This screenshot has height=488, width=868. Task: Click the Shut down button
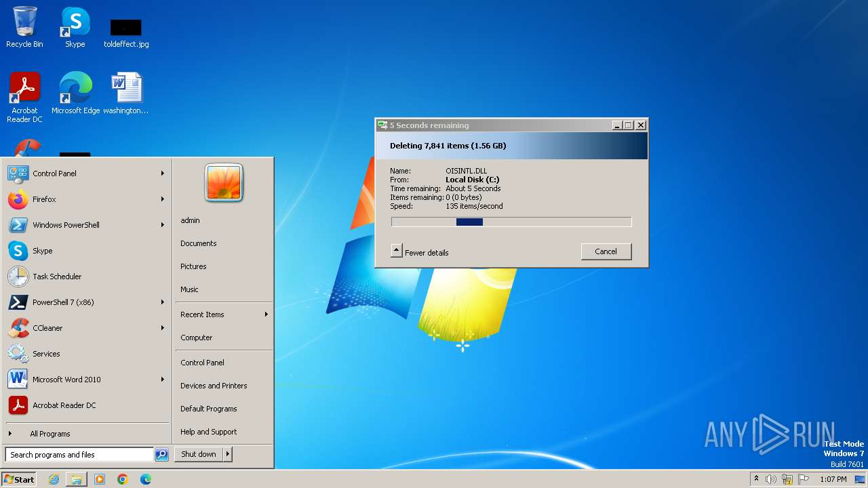pyautogui.click(x=199, y=454)
